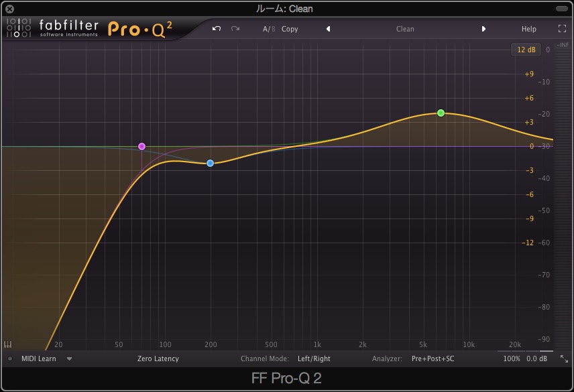Toggle the MIDI Learn indicator dot

[10, 358]
